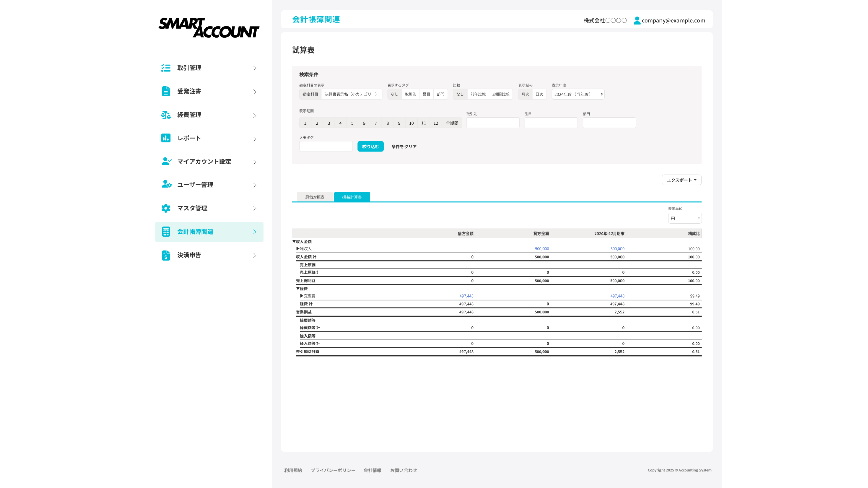The width and height of the screenshot is (868, 488).
Task: Open the エクスポート dropdown
Action: [681, 180]
